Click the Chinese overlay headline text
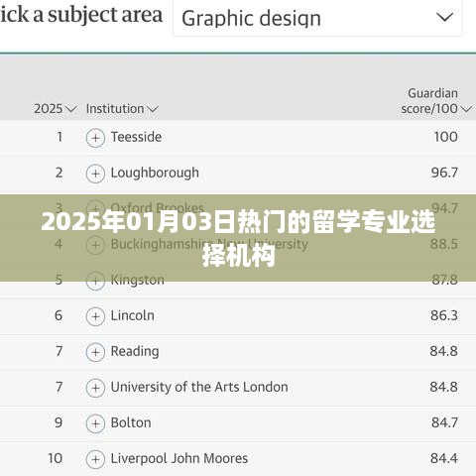This screenshot has width=476, height=476. point(238,238)
